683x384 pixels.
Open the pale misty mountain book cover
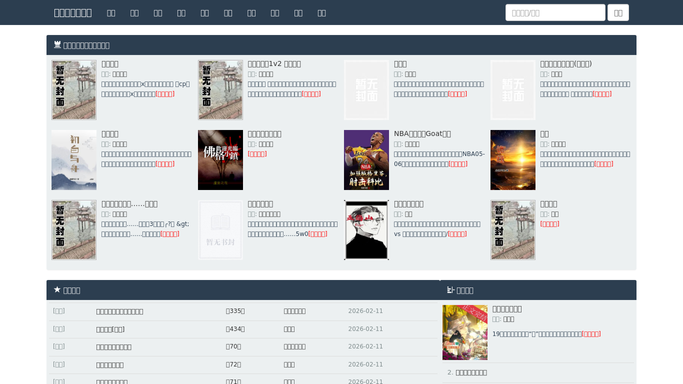pos(74,160)
